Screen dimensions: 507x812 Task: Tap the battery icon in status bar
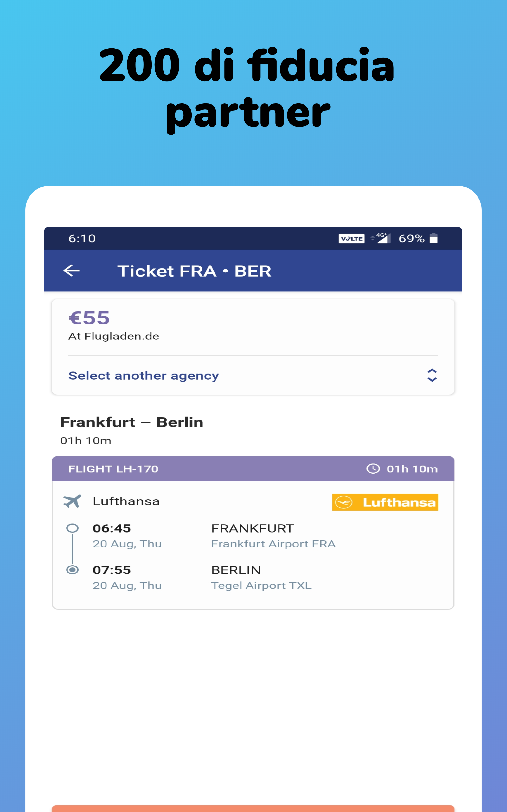tap(433, 238)
